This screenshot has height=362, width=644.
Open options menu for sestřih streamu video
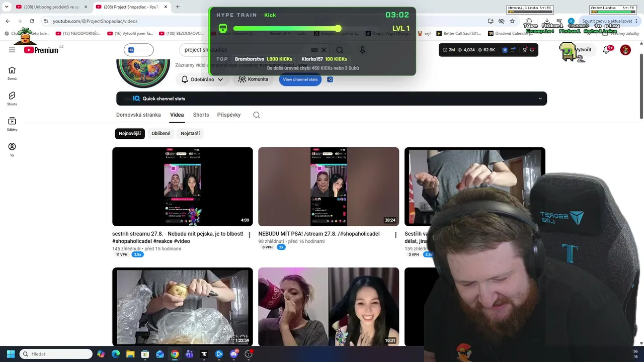[250, 235]
